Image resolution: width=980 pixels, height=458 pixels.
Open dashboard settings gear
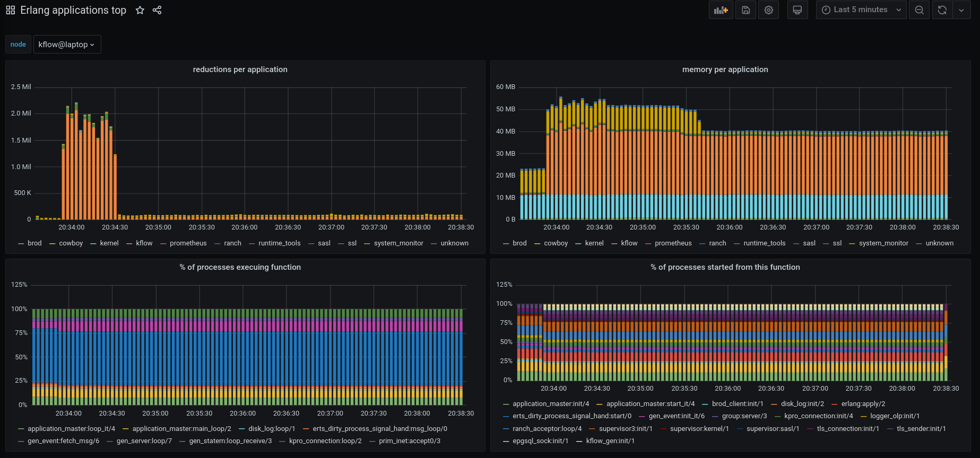point(768,10)
